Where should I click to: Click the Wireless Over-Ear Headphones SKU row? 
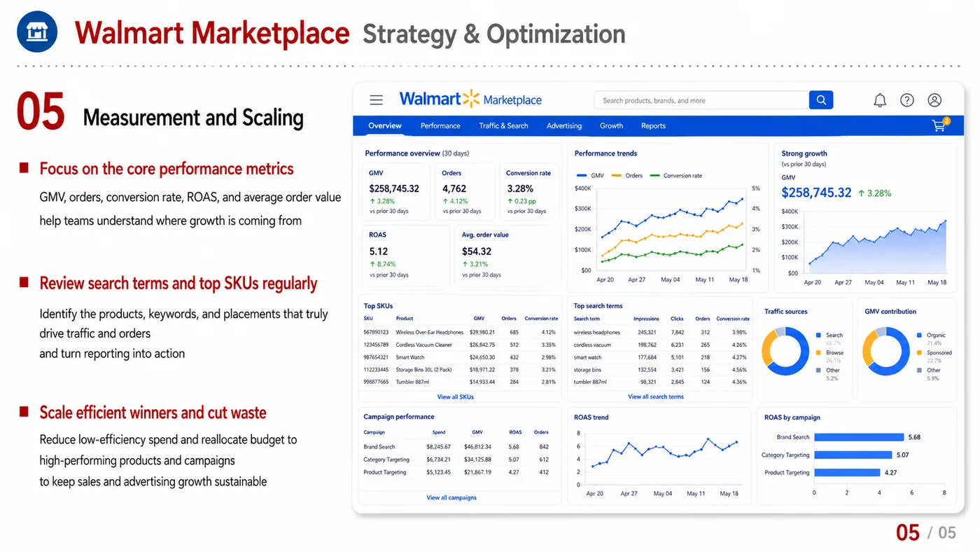click(460, 333)
